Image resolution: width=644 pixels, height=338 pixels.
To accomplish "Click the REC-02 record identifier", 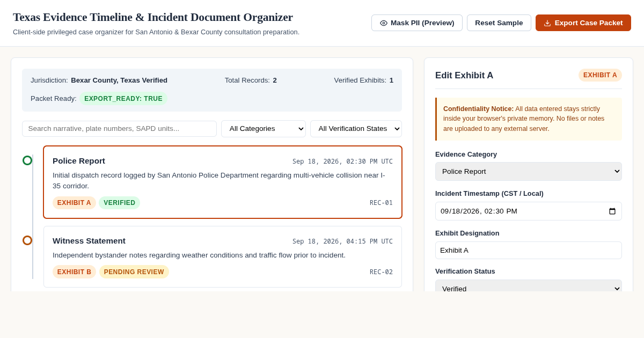I will click(381, 272).
